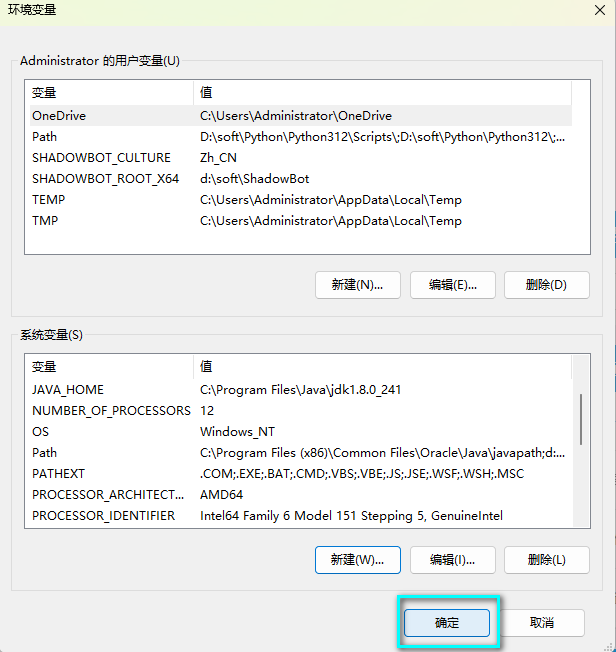Cancel with the 取消 button
The height and width of the screenshot is (652, 616).
(x=542, y=622)
